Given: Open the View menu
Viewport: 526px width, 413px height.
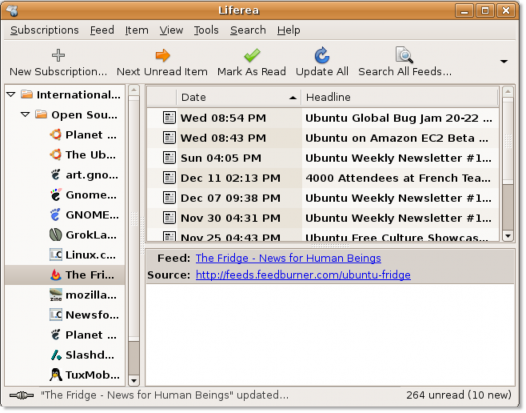Looking at the screenshot, I should click(171, 30).
